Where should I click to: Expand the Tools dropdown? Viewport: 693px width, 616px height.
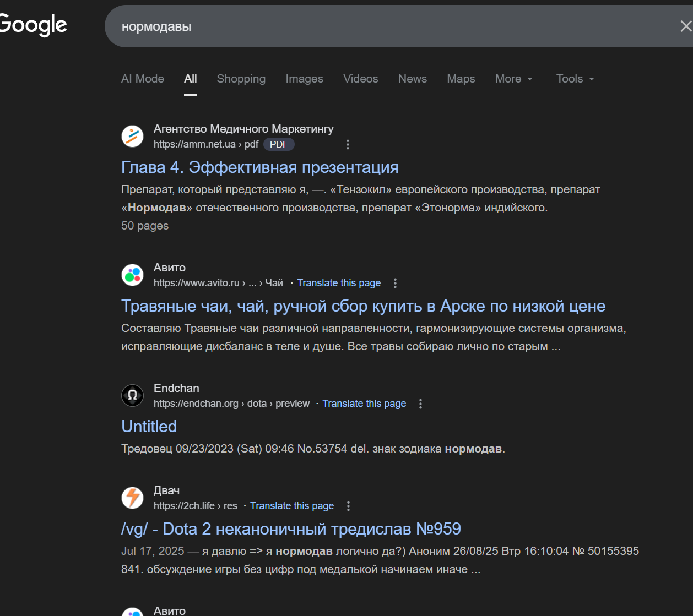pos(575,79)
